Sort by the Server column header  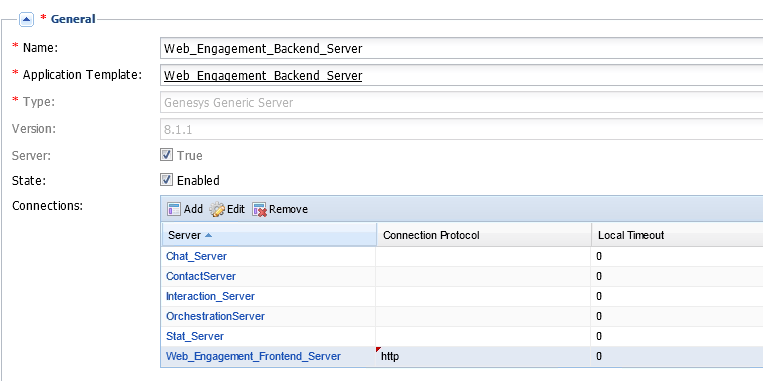pos(269,235)
